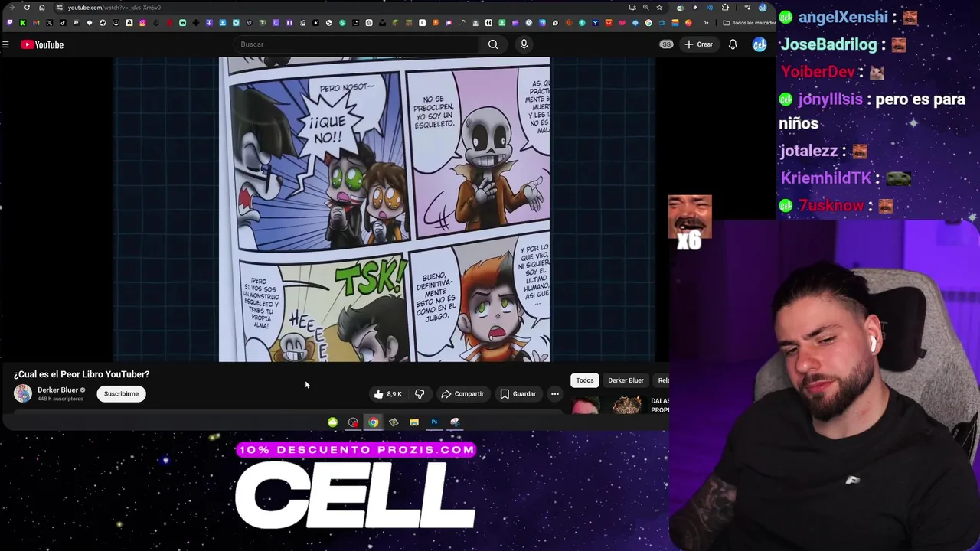Click the video title ¿Cual es el Peor Libro YouTuber?
The width and height of the screenshot is (980, 551).
pyautogui.click(x=81, y=374)
